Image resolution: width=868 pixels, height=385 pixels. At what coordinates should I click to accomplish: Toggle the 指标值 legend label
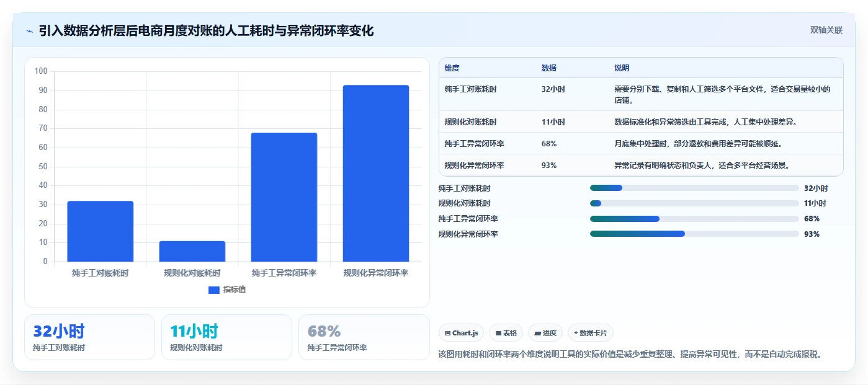pos(235,290)
